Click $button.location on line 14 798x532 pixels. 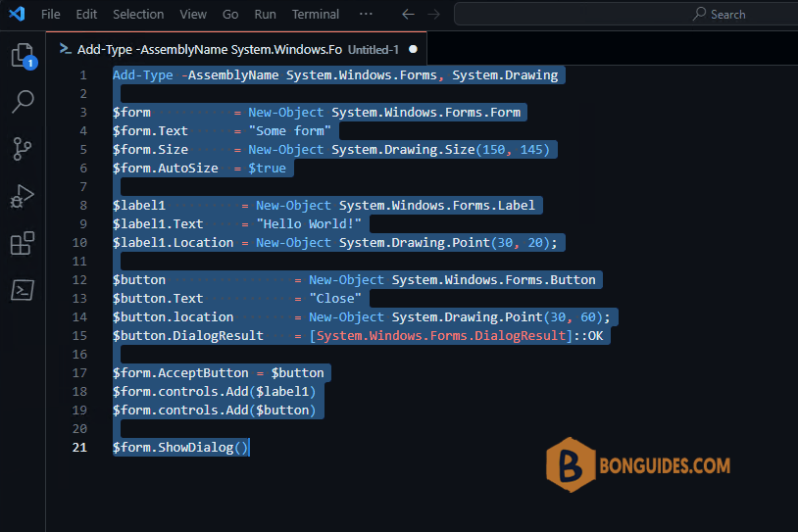[x=174, y=317]
